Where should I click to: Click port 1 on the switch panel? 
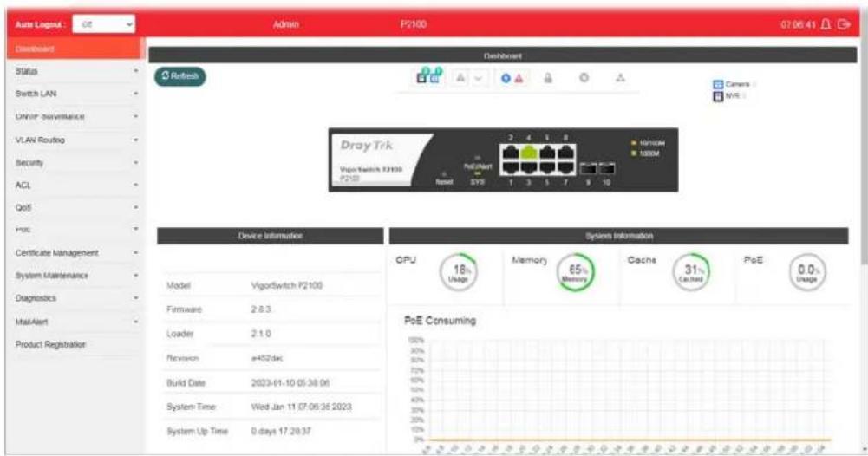(511, 167)
